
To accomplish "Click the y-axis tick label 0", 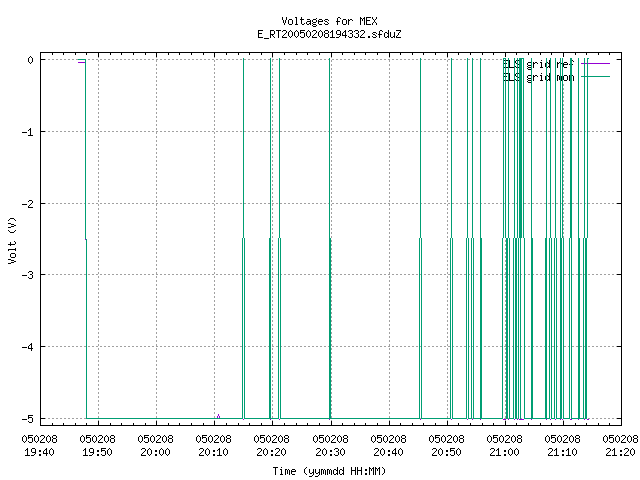I will tap(31, 60).
